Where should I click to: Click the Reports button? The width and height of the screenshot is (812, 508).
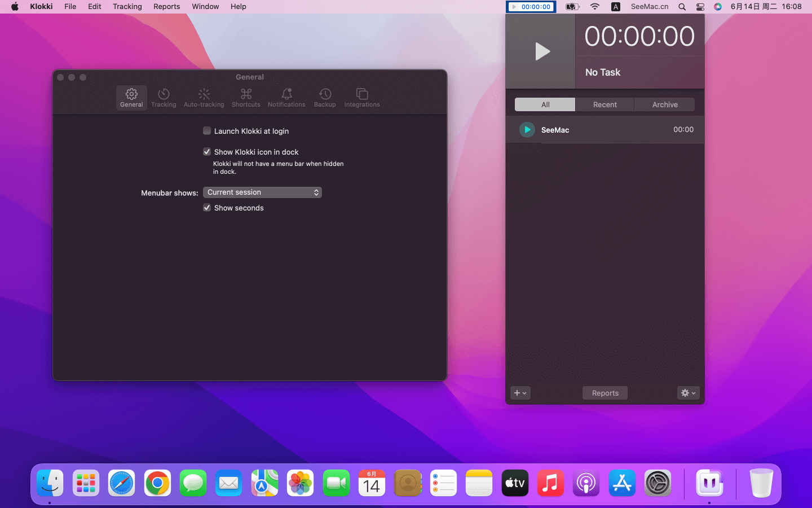(605, 393)
